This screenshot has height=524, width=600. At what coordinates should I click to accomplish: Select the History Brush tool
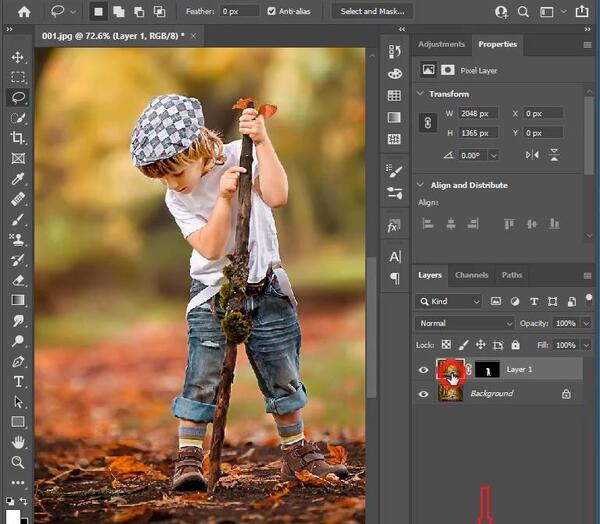pyautogui.click(x=18, y=260)
